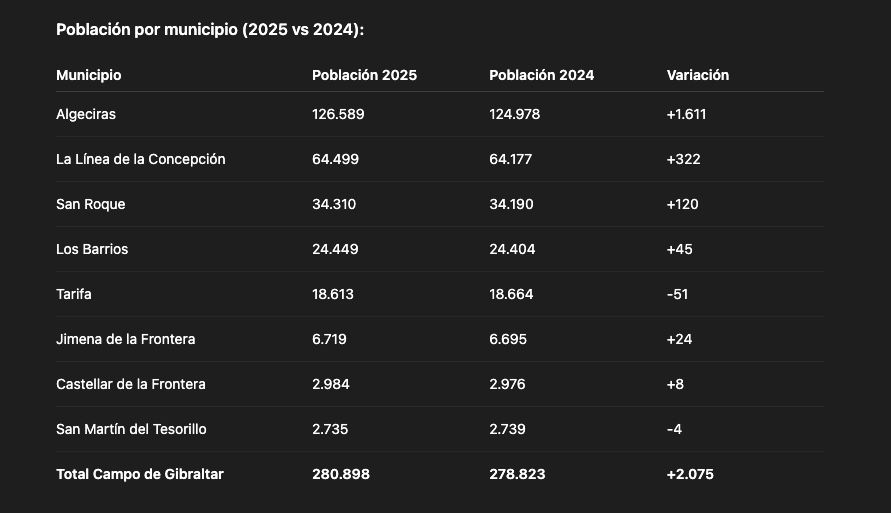
Task: Click the San Martín del Tesorillo cell
Action: pos(131,429)
